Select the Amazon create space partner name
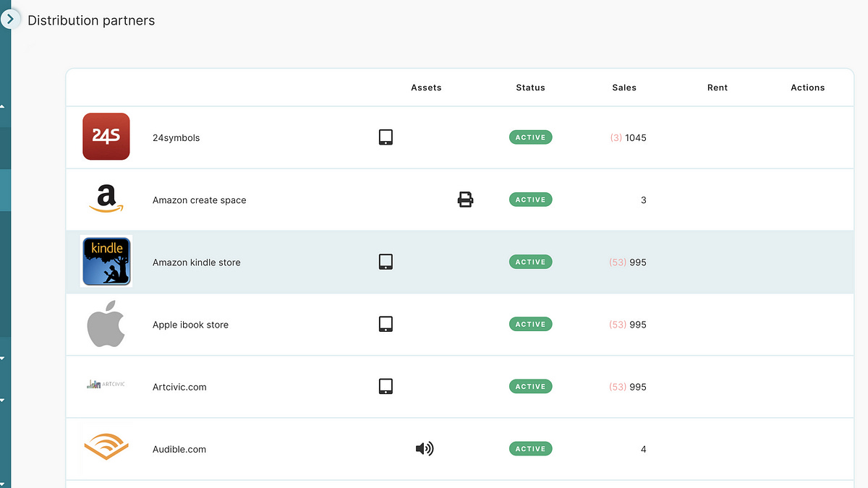868x488 pixels. pyautogui.click(x=200, y=200)
